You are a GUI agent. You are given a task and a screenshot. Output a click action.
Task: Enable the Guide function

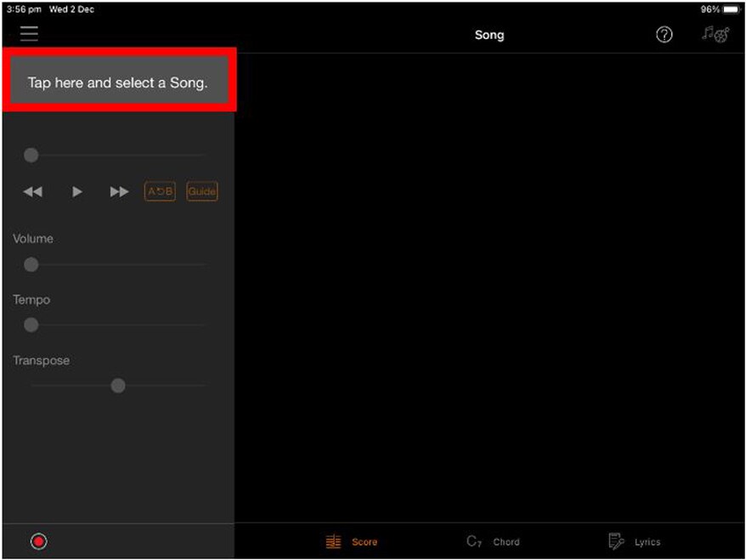pyautogui.click(x=202, y=192)
